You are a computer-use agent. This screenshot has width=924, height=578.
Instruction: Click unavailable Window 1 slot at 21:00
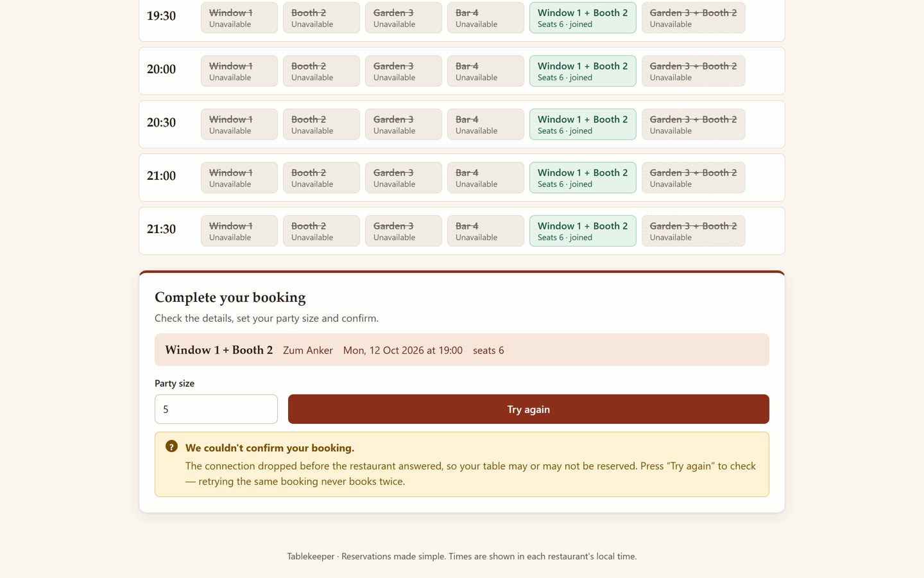pyautogui.click(x=239, y=178)
